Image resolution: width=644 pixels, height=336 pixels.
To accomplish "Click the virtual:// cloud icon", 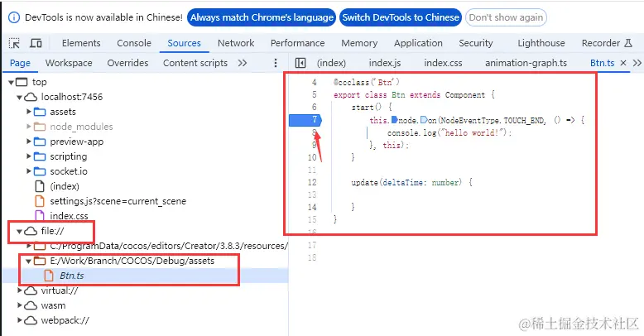I will pyautogui.click(x=31, y=290).
